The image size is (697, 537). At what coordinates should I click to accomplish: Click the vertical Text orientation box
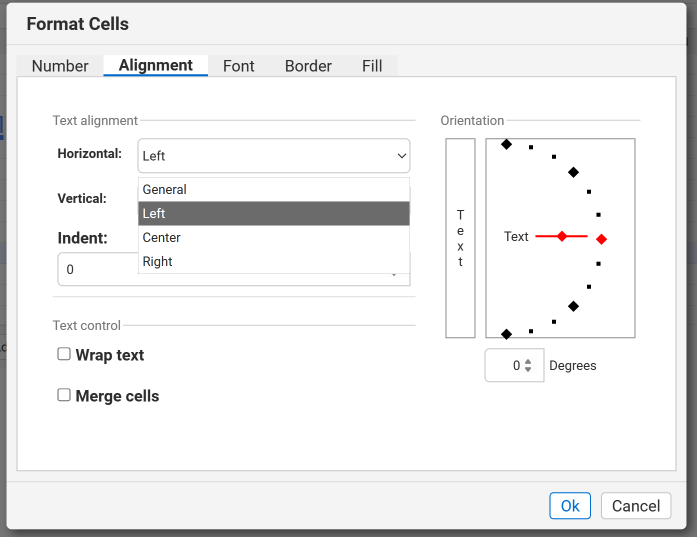(x=460, y=238)
